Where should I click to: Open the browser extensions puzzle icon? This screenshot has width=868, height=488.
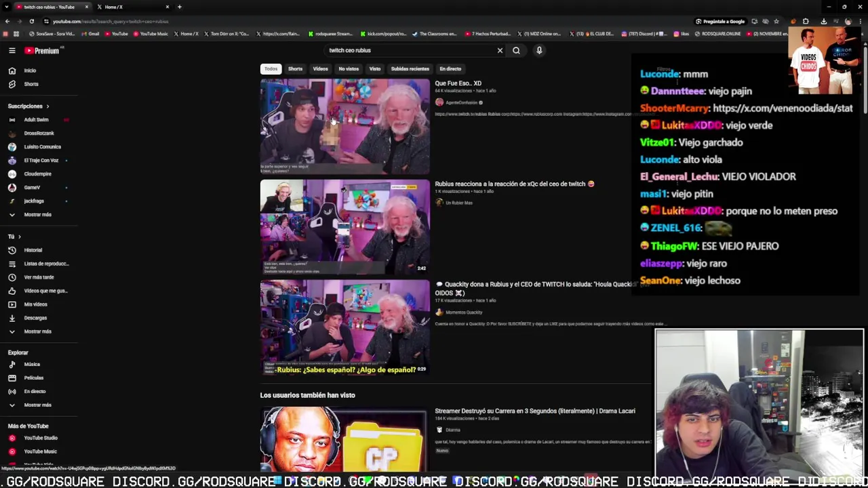coord(806,22)
